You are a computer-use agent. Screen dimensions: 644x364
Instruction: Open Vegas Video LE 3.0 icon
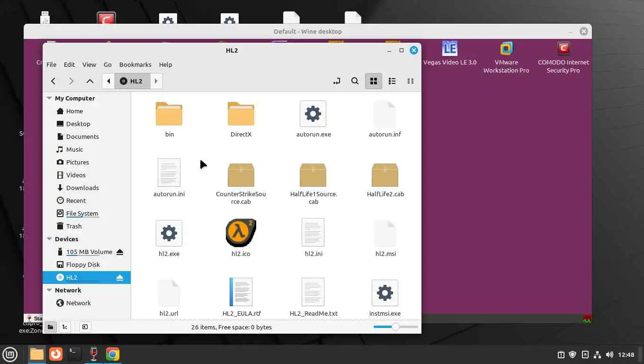tap(449, 53)
